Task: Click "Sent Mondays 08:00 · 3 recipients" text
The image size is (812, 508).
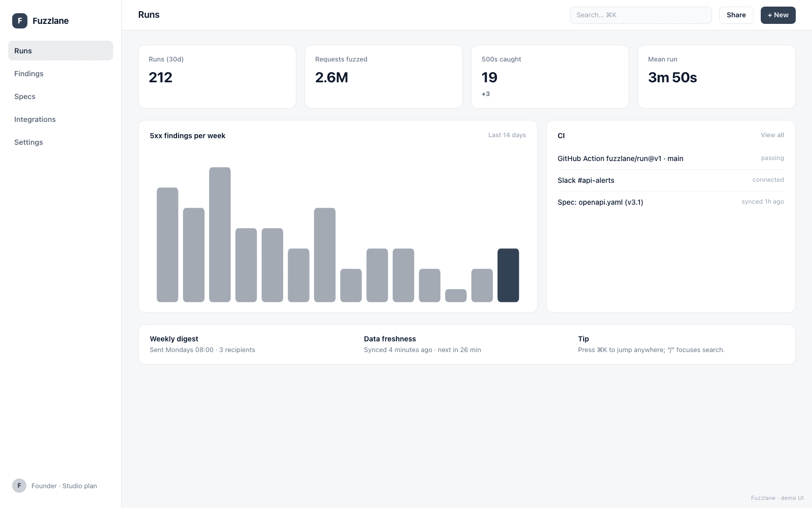Action: tap(202, 350)
